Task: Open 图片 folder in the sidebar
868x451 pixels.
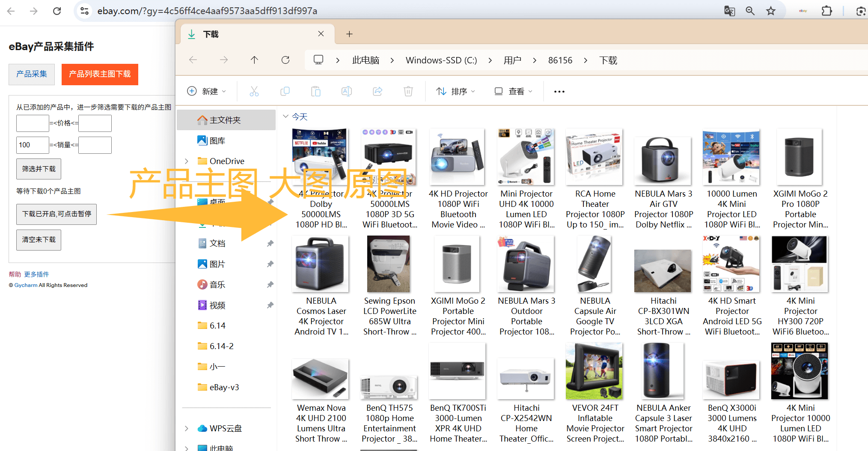Action: coord(211,264)
